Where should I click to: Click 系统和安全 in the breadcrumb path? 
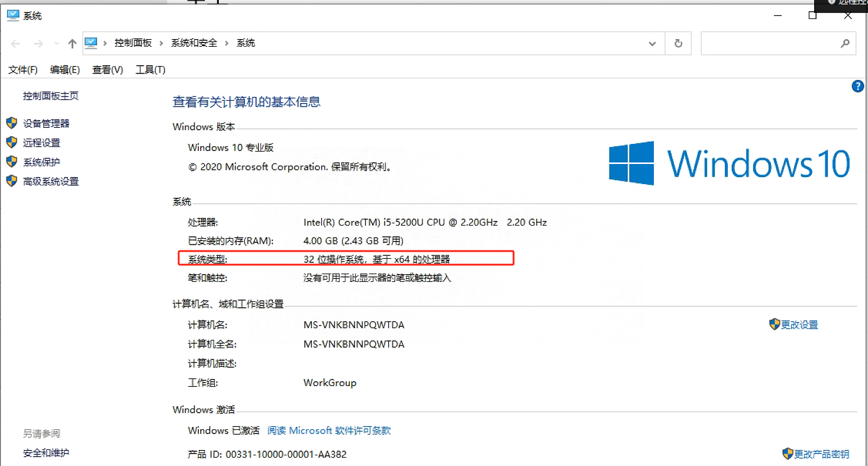(x=194, y=43)
